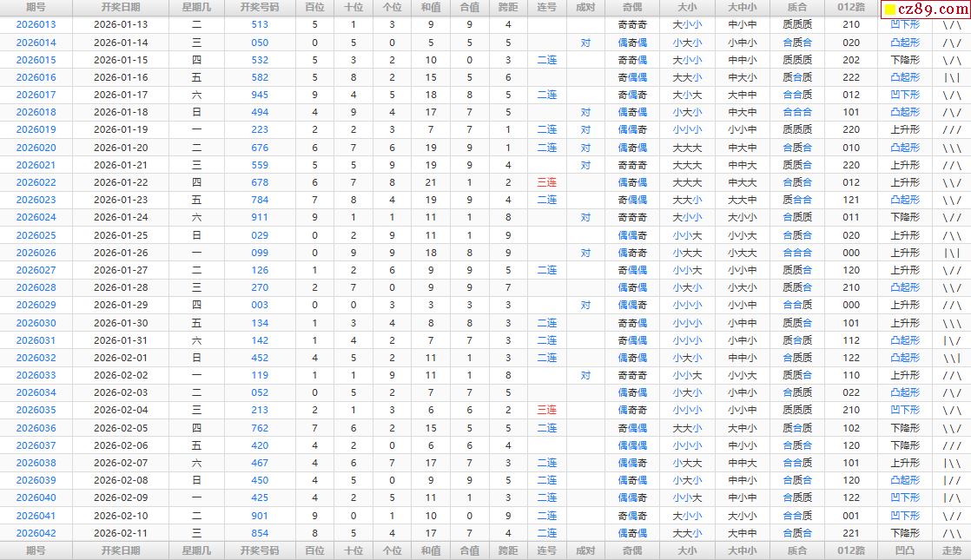Open period link 2026031
This screenshot has width=971, height=560.
tap(36, 340)
